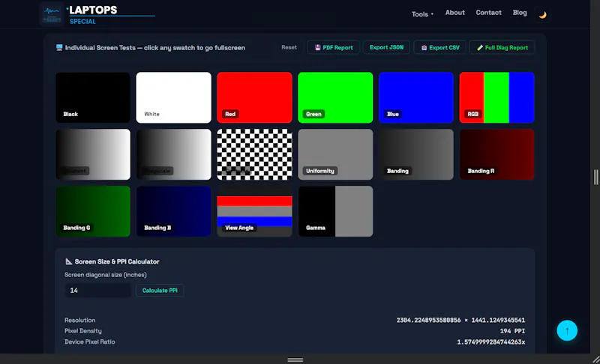
Task: Click the floppy disk icon in PDF Report
Action: [x=317, y=47]
